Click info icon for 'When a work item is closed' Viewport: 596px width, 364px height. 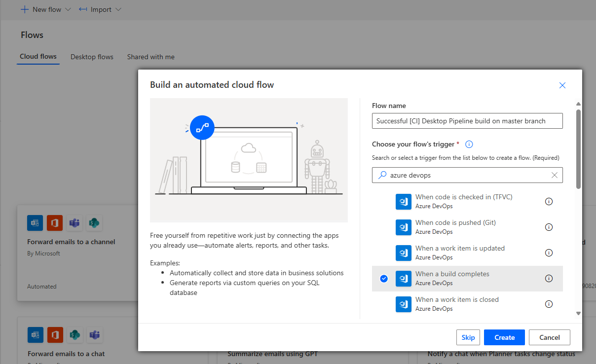click(x=548, y=304)
